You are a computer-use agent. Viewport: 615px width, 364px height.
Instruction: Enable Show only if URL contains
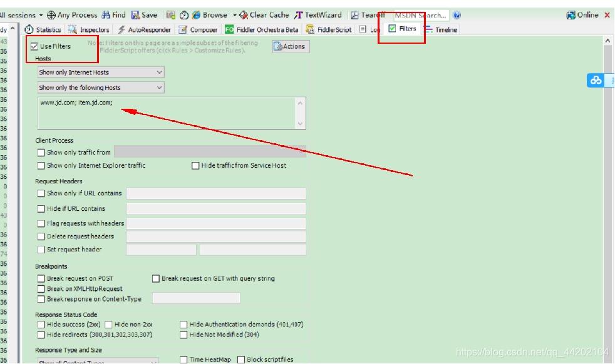(x=41, y=193)
